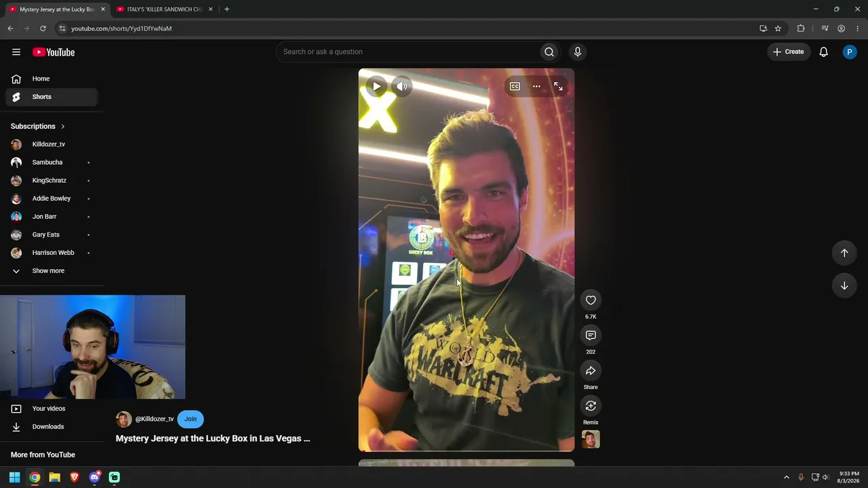This screenshot has width=868, height=488.
Task: View site information icon in address bar
Action: [x=62, y=28]
